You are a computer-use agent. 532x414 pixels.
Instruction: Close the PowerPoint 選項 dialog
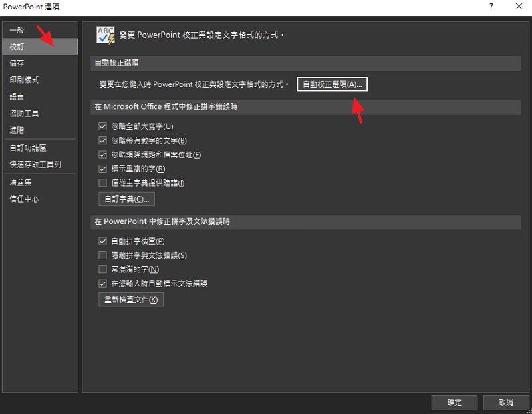pyautogui.click(x=519, y=7)
